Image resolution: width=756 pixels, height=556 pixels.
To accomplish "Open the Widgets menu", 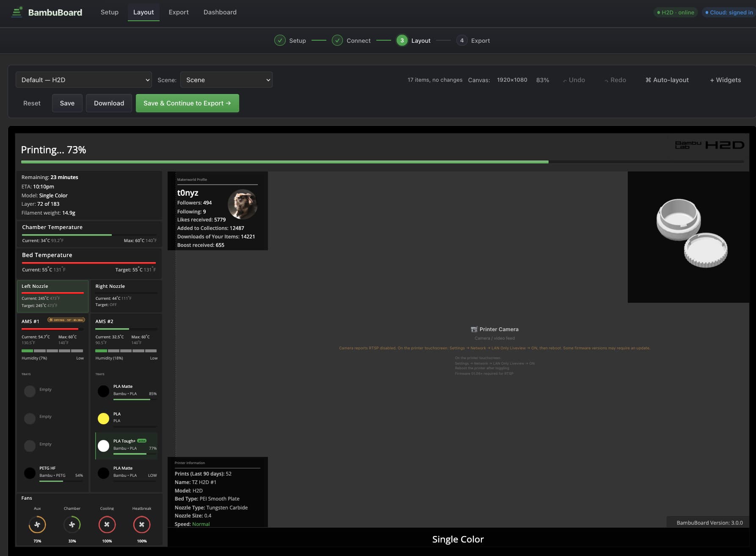I will [725, 80].
